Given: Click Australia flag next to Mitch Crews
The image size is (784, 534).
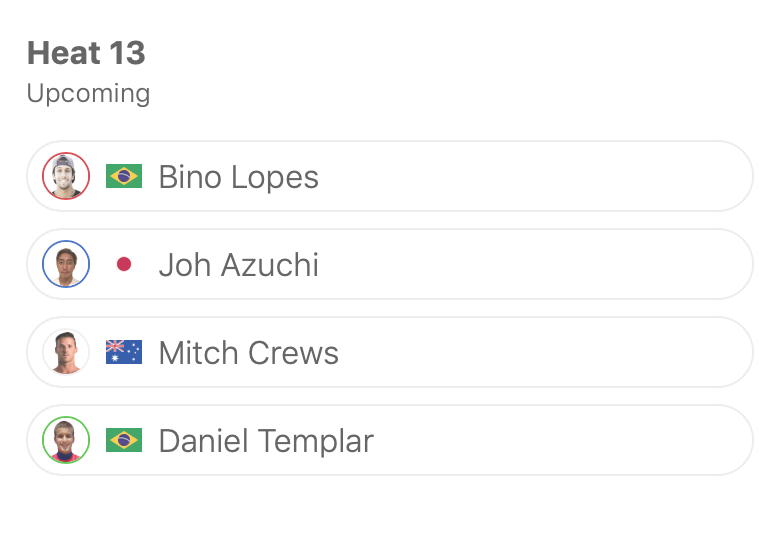Looking at the screenshot, I should point(124,352).
